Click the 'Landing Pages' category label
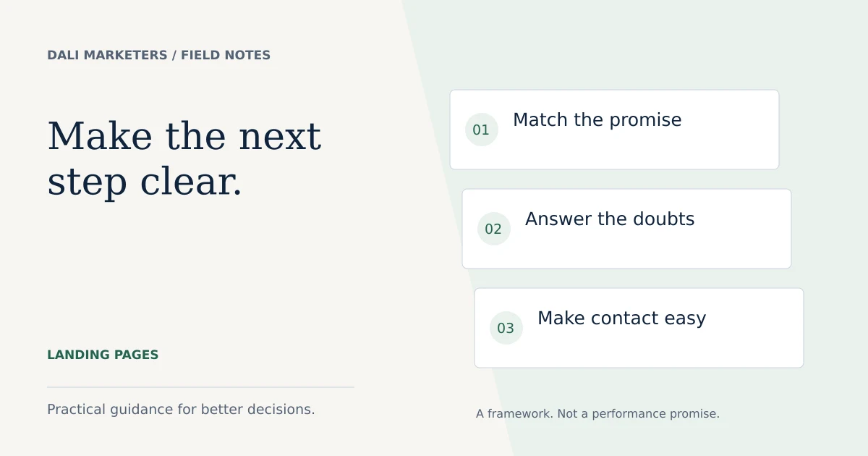The width and height of the screenshot is (868, 456). tap(103, 355)
